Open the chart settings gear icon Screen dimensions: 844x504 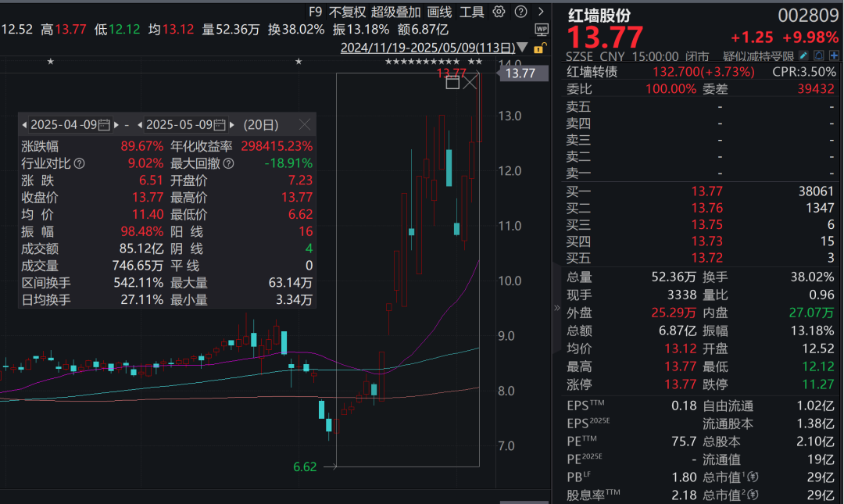[498, 12]
